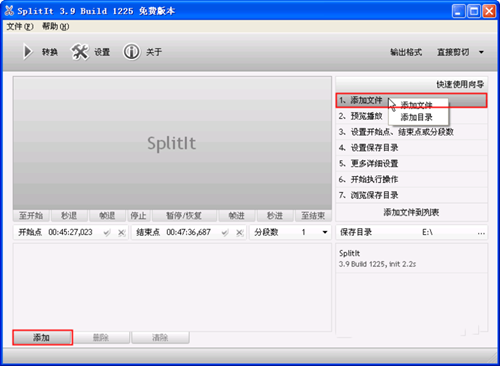Click wizard step 6 开始执行操作

tap(412, 179)
